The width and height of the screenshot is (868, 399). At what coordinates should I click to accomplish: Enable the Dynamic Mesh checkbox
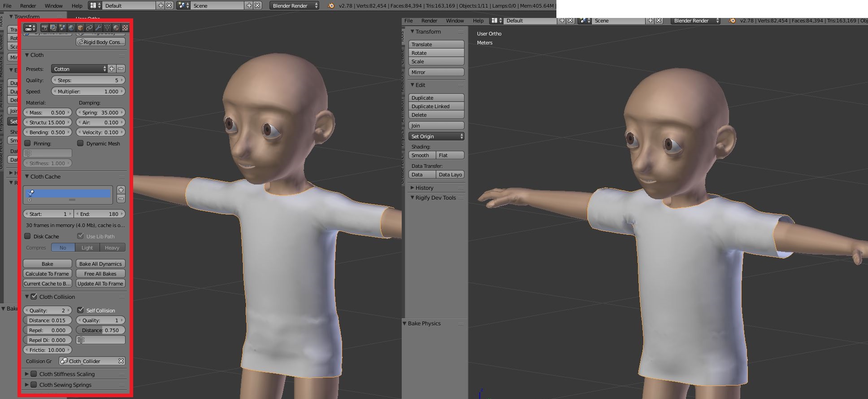[x=80, y=143]
